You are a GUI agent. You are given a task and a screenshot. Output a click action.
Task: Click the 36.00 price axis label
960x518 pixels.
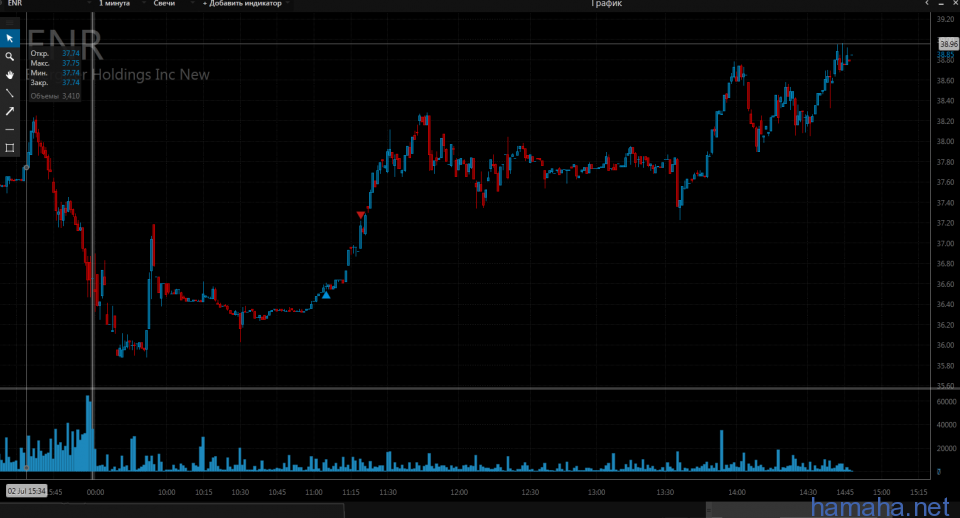point(945,345)
